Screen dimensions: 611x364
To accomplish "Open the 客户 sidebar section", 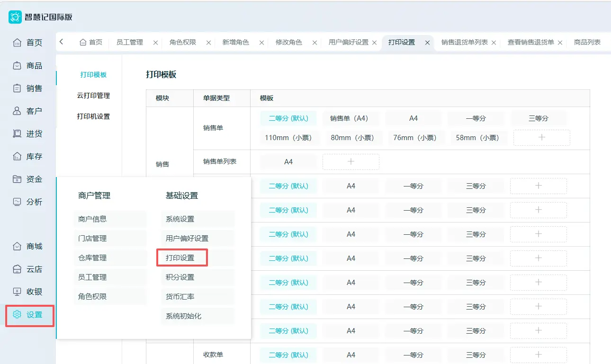I will coord(28,111).
